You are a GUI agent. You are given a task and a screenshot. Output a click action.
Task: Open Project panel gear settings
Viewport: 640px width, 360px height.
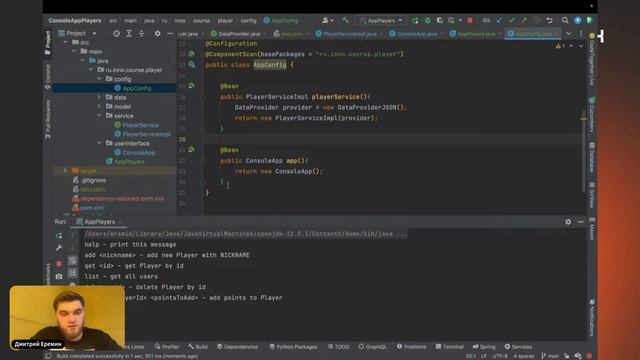click(x=157, y=33)
